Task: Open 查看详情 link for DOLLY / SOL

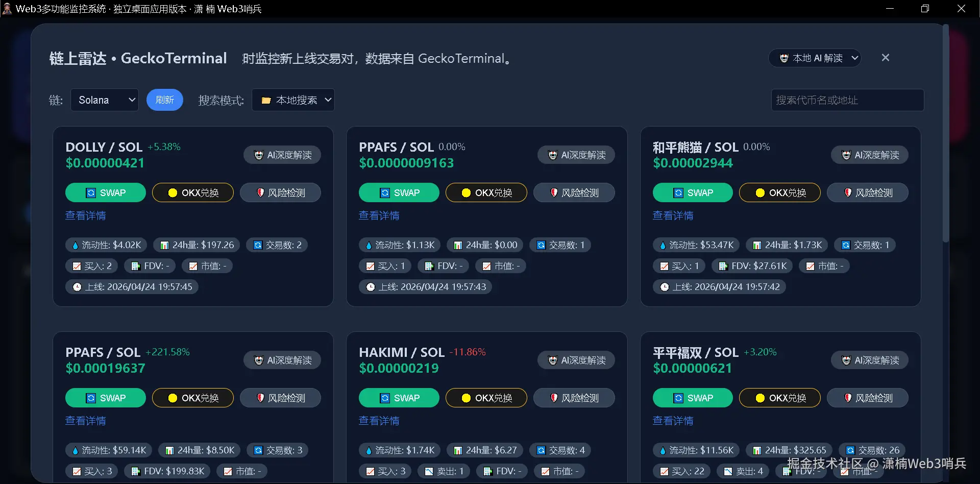Action: [86, 216]
